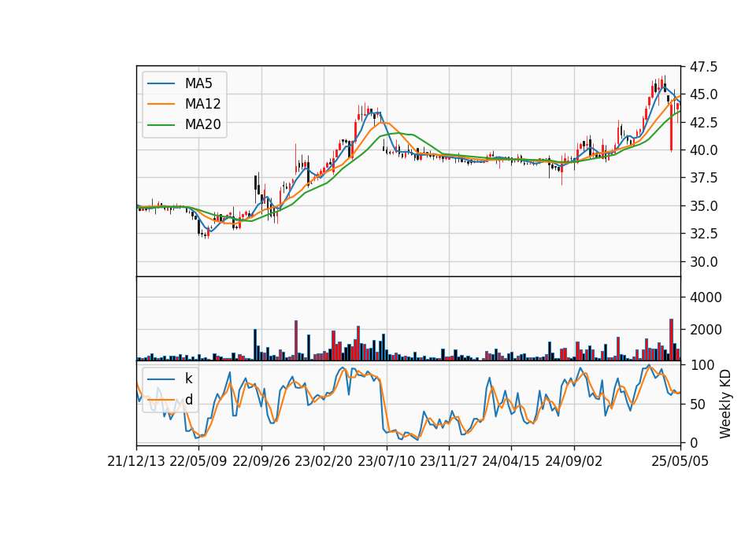756x543 pixels.
Task: Click the 40.0 price axis label
Action: pyautogui.click(x=703, y=150)
